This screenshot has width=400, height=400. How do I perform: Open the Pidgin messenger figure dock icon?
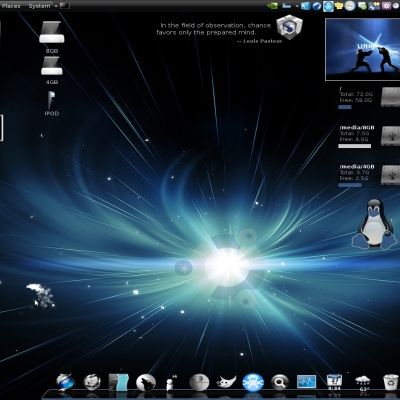(171, 383)
